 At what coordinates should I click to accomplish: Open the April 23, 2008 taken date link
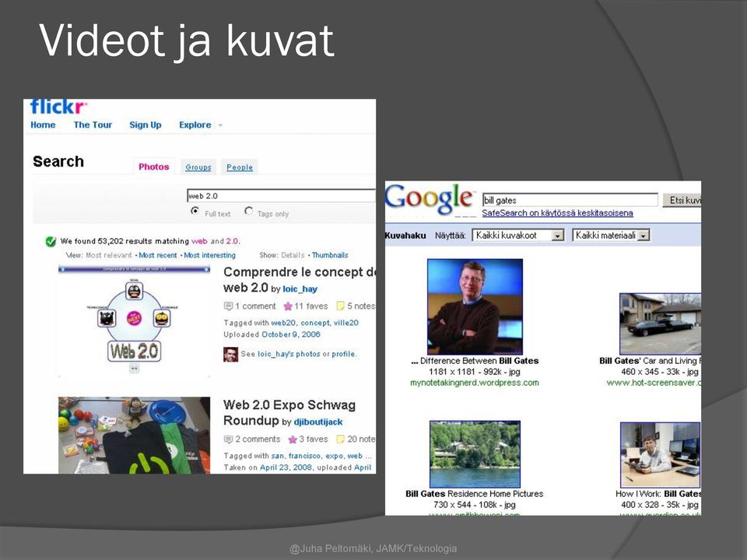(x=286, y=467)
